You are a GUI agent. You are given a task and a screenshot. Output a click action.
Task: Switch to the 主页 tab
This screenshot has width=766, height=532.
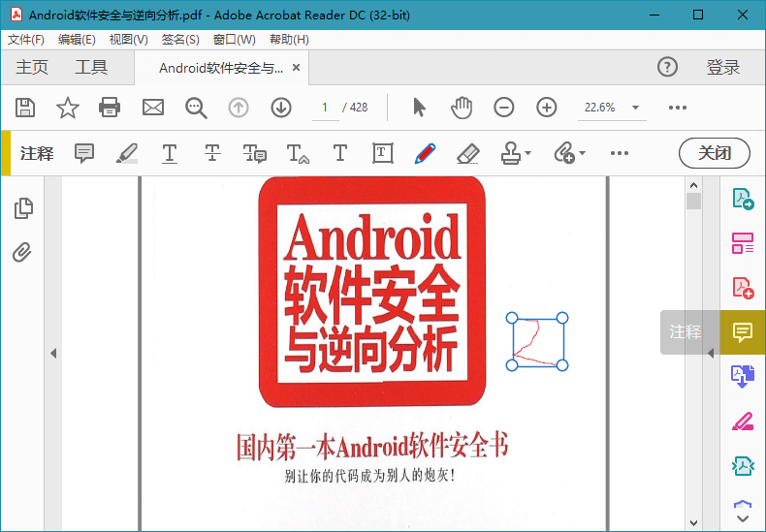[x=32, y=68]
